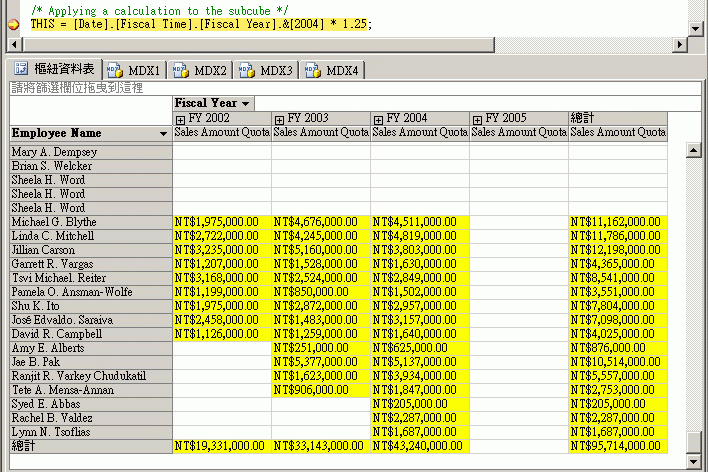Click the NT$5,377,000.00 cell for Jae B. Pak
Viewport: 708px width, 472px height.
click(321, 362)
